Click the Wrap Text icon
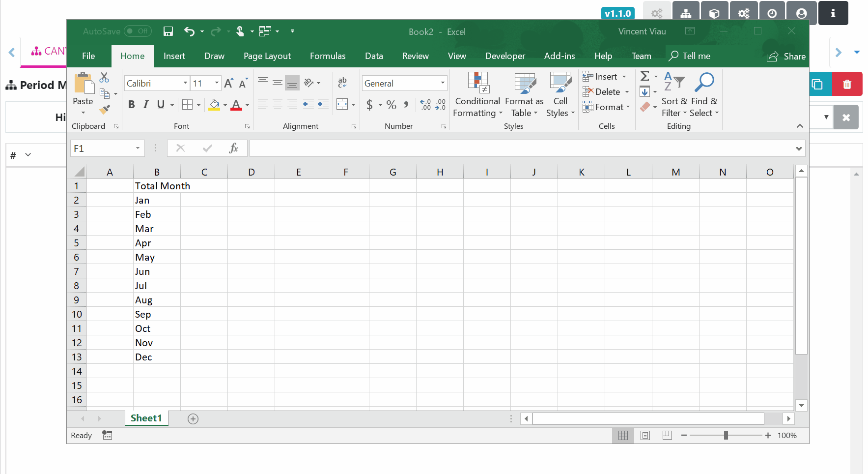The image size is (868, 474). [342, 83]
